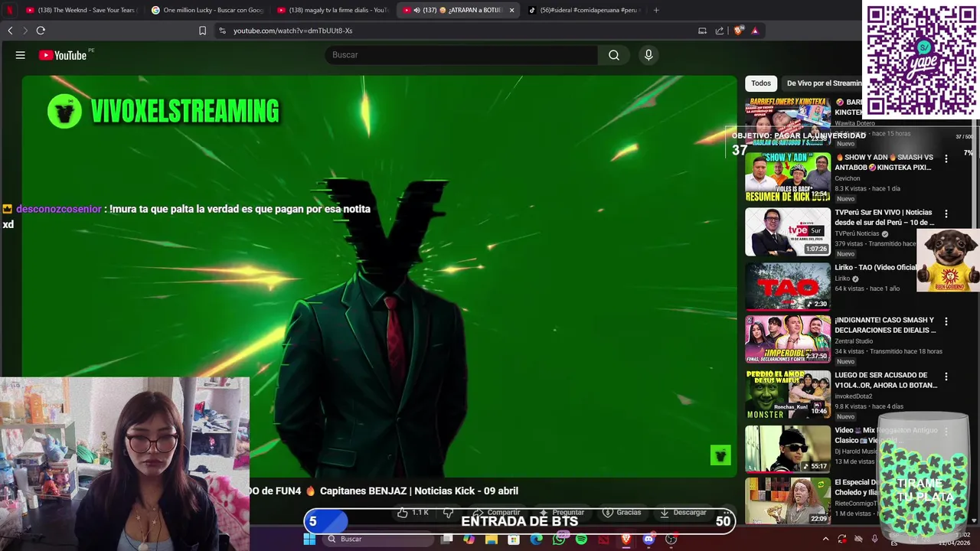The height and width of the screenshot is (551, 980).
Task: Launch Copilot from the taskbar
Action: 469,539
